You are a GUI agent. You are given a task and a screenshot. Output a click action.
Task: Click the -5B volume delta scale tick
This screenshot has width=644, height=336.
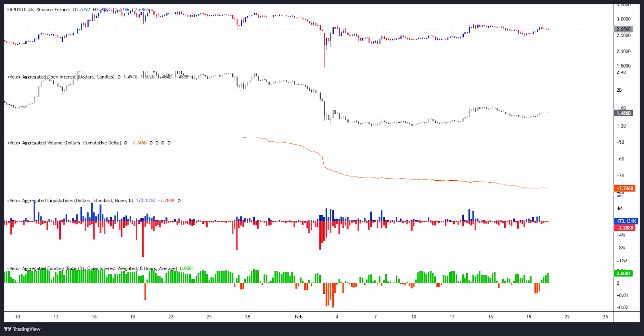[x=620, y=142]
